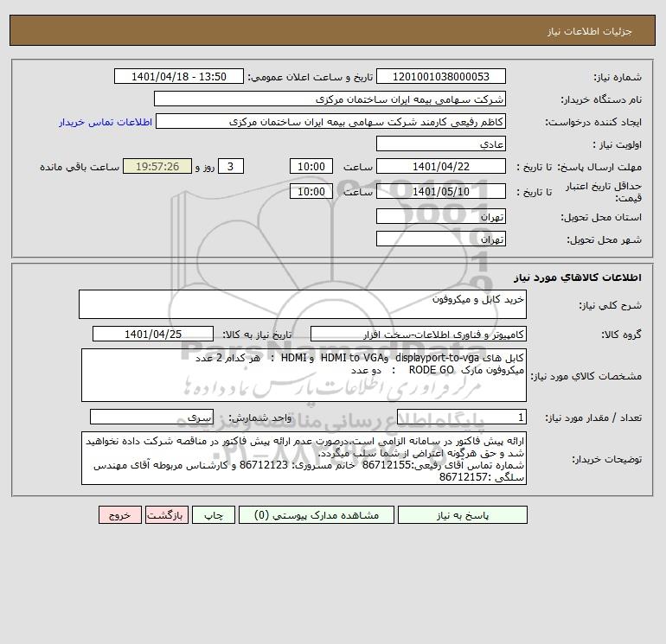The height and width of the screenshot is (644, 666).
Task: Click goods specification text box with RODE GO
Action: point(304,375)
